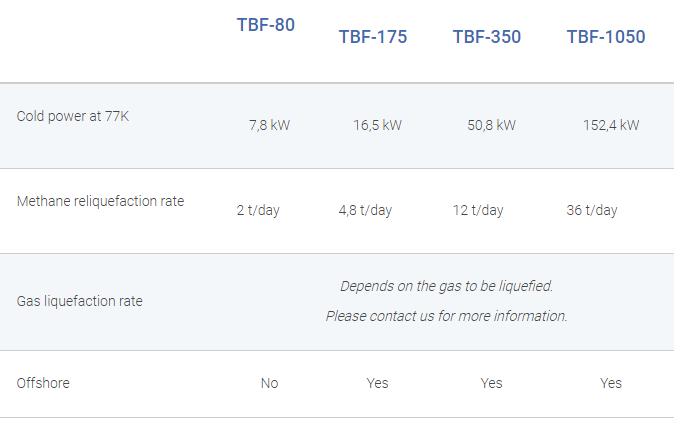
Task: Click the 50,8 kW cell
Action: click(x=491, y=125)
